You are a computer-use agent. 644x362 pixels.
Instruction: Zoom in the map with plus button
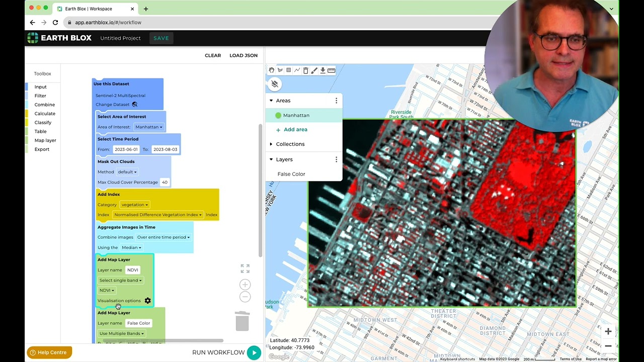pos(608,331)
